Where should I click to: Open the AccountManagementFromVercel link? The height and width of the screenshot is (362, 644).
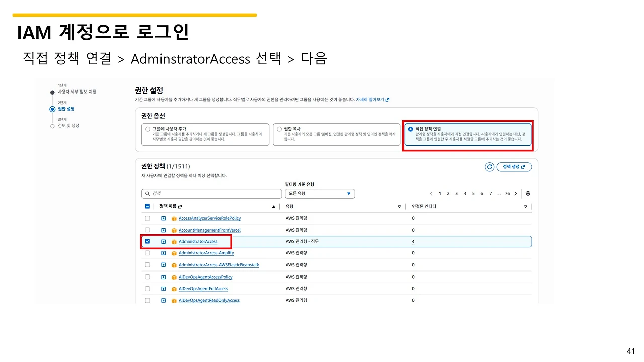click(x=210, y=230)
